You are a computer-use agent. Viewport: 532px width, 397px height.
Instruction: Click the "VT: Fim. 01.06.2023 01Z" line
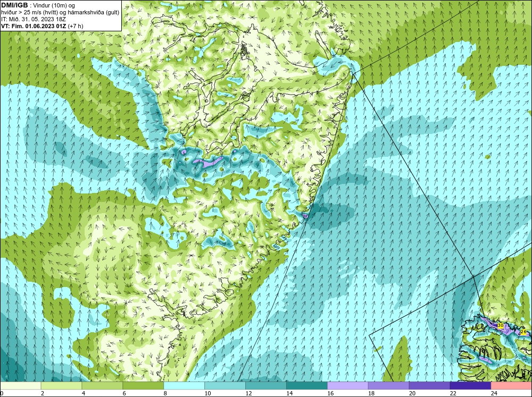pyautogui.click(x=34, y=26)
